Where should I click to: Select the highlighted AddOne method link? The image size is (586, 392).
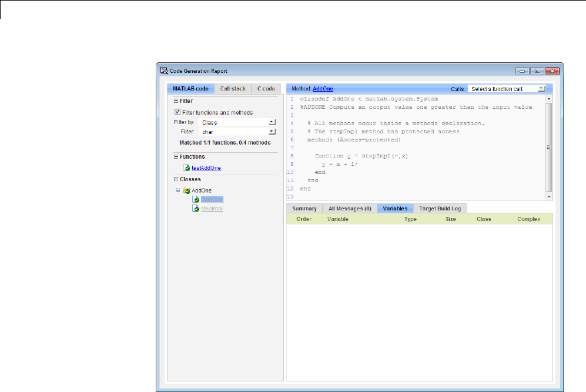tap(212, 200)
